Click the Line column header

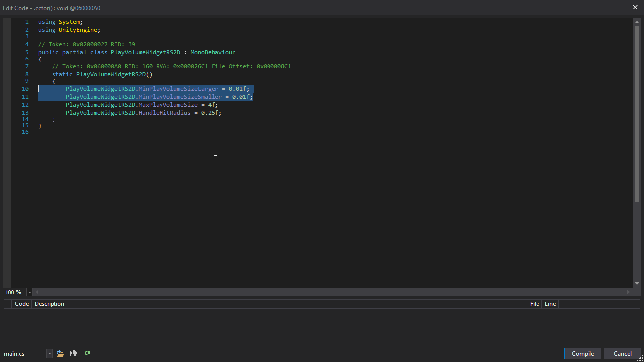click(550, 304)
